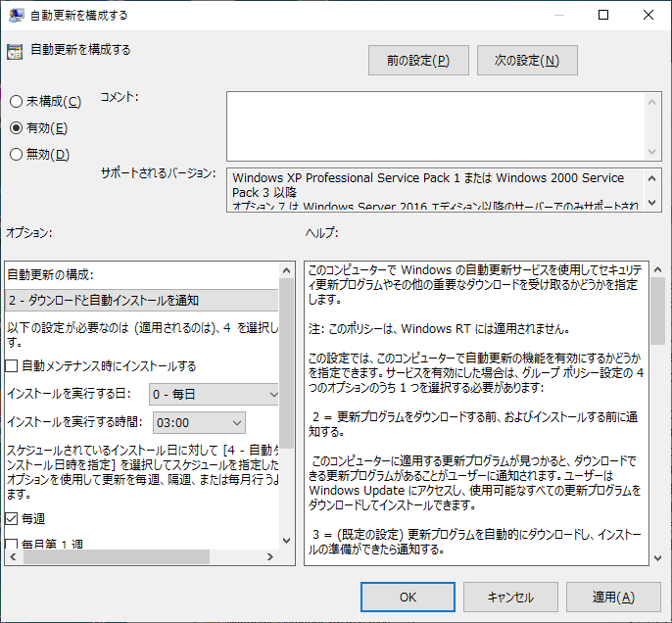The image size is (672, 623).
Task: Click options pane vertical scroll down arrow
Action: [287, 541]
